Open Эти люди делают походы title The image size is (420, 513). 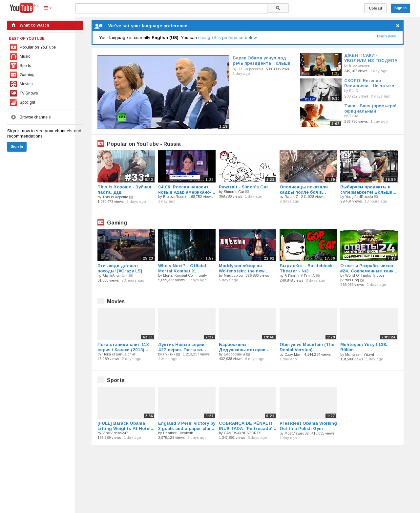pos(120,268)
